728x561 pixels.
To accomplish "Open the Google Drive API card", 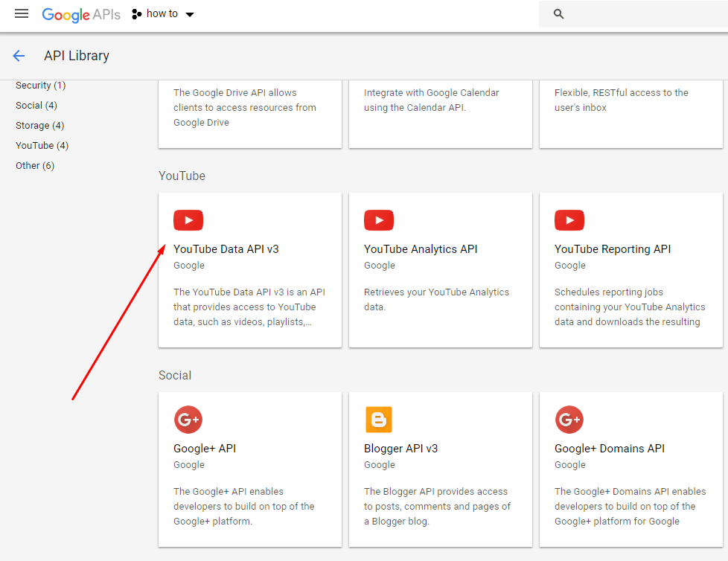I will (x=250, y=114).
